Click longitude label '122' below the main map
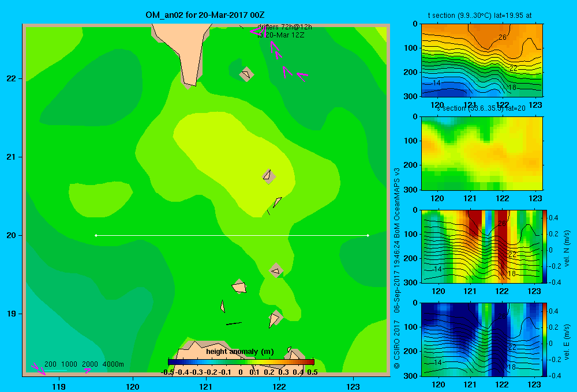 [280, 386]
